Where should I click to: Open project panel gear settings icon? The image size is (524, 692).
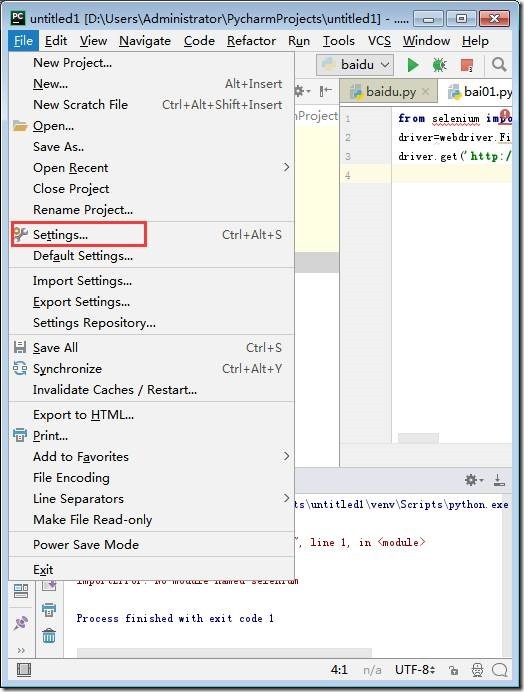302,91
